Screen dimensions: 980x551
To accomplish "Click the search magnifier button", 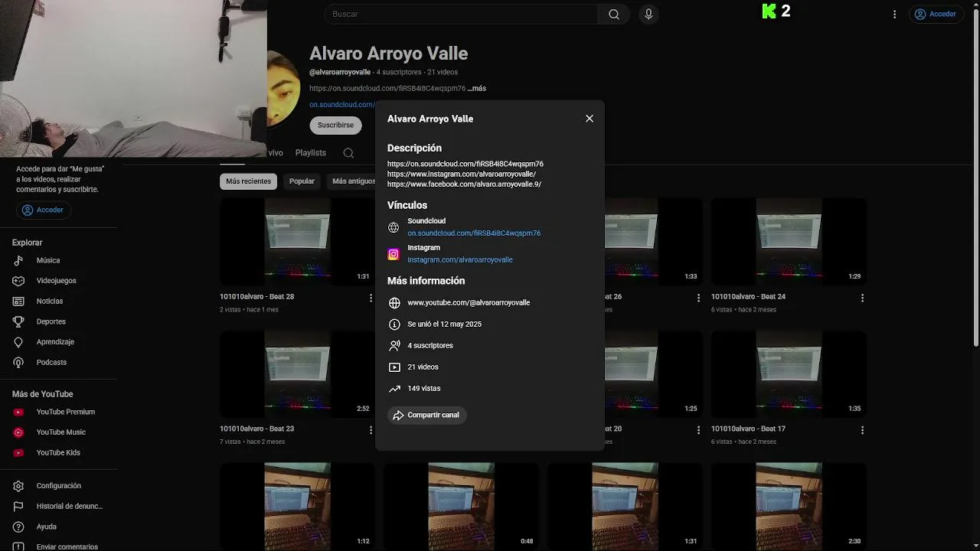I will (614, 14).
